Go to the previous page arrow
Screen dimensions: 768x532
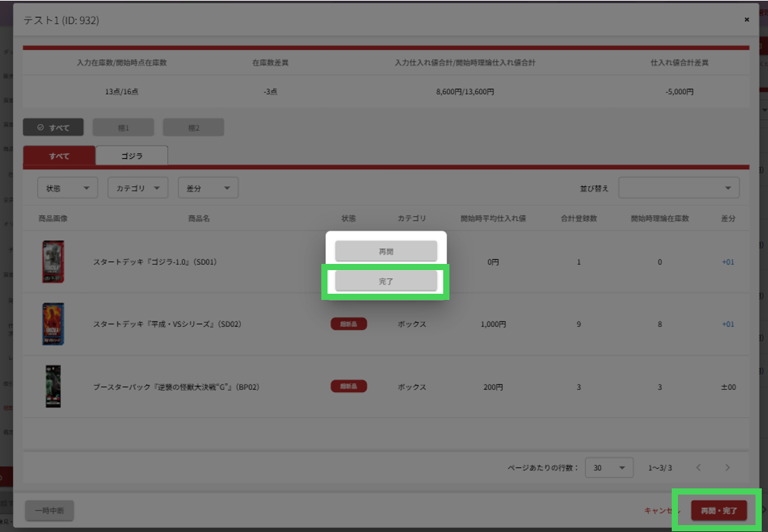pos(698,468)
